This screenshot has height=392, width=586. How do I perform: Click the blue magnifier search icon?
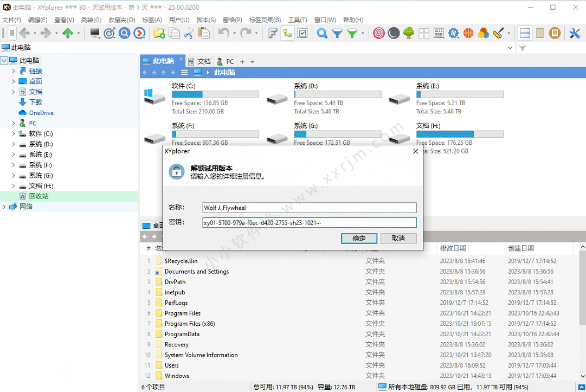(322, 33)
